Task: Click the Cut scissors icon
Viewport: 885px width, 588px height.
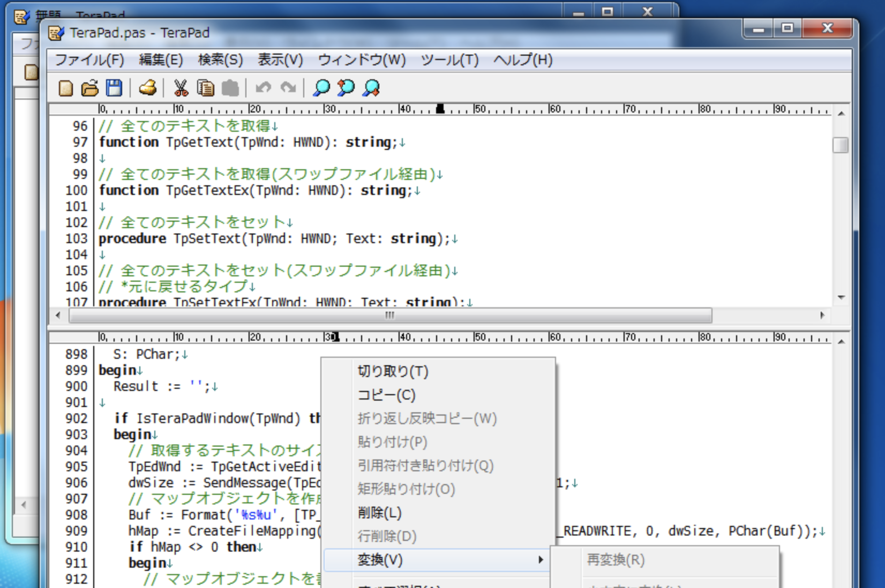Action: (181, 88)
